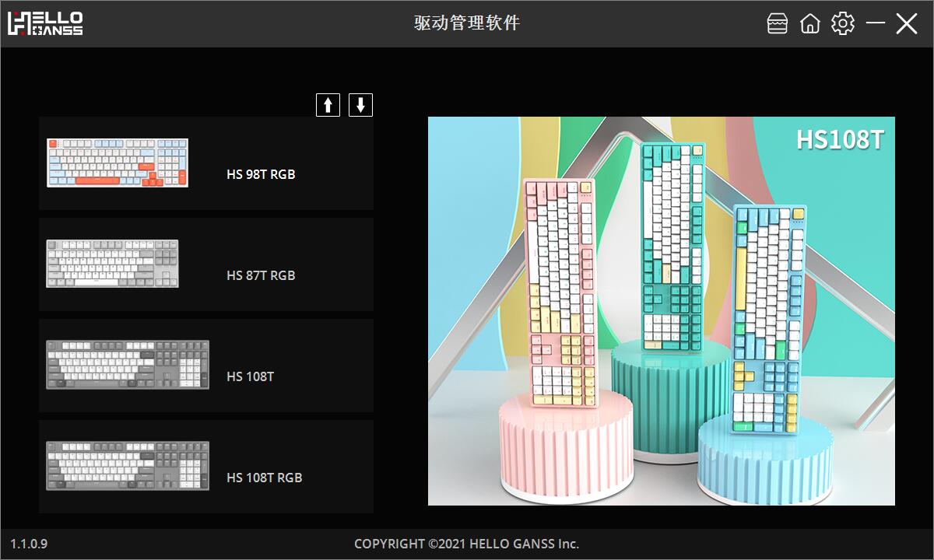Image resolution: width=934 pixels, height=560 pixels.
Task: Close the driver management window
Action: pos(907,23)
